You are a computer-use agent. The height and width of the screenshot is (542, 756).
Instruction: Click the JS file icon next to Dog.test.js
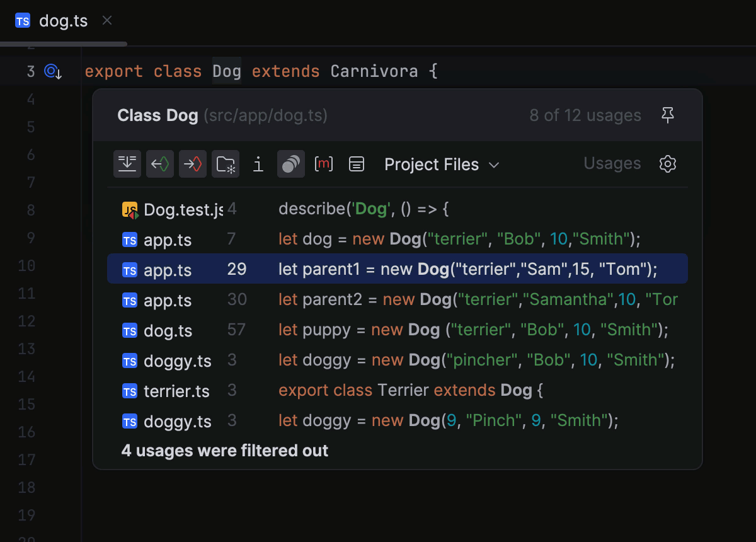tap(129, 209)
